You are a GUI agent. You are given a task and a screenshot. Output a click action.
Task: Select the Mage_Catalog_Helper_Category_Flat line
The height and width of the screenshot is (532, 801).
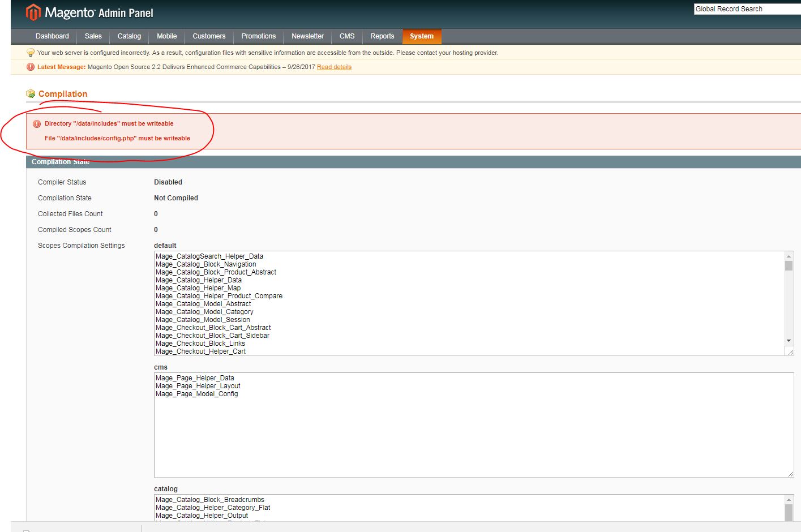click(213, 508)
